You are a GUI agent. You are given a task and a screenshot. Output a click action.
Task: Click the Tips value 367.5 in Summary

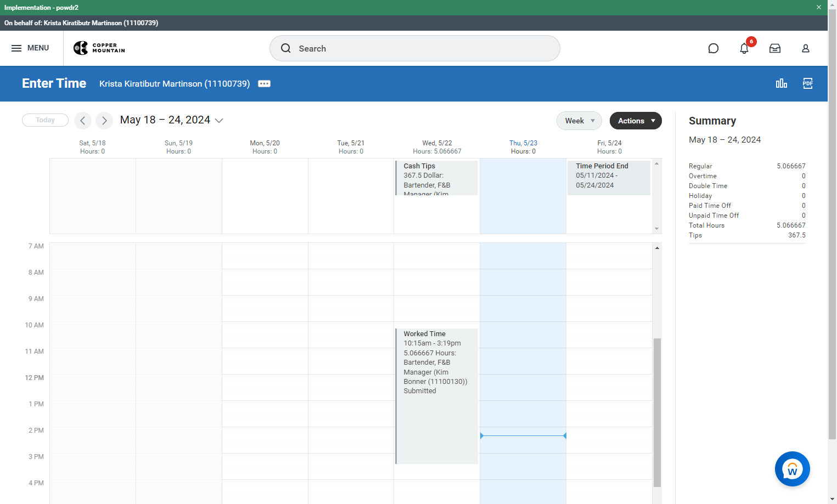pyautogui.click(x=797, y=235)
